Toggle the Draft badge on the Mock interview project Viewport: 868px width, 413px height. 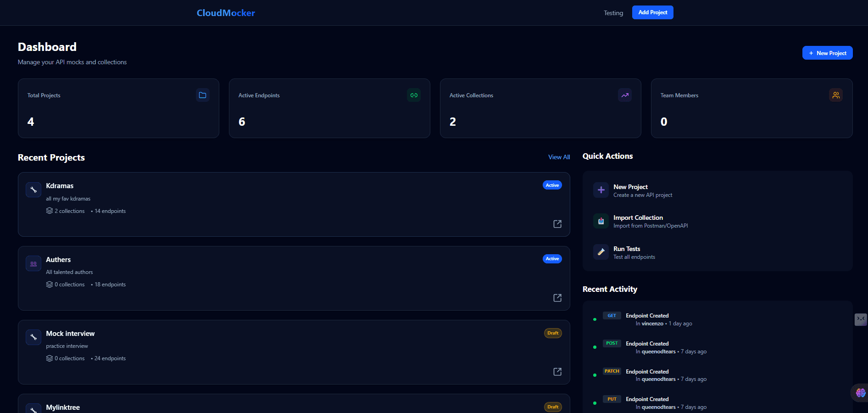(552, 333)
